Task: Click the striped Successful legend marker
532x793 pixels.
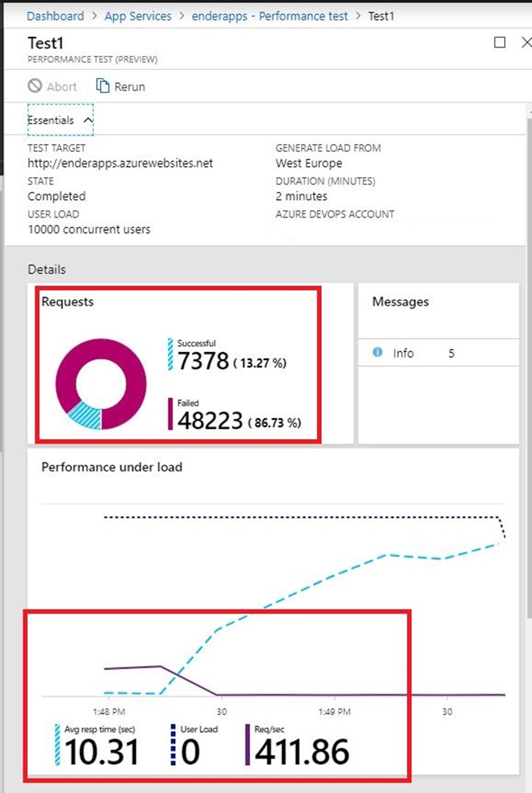Action: pyautogui.click(x=170, y=355)
